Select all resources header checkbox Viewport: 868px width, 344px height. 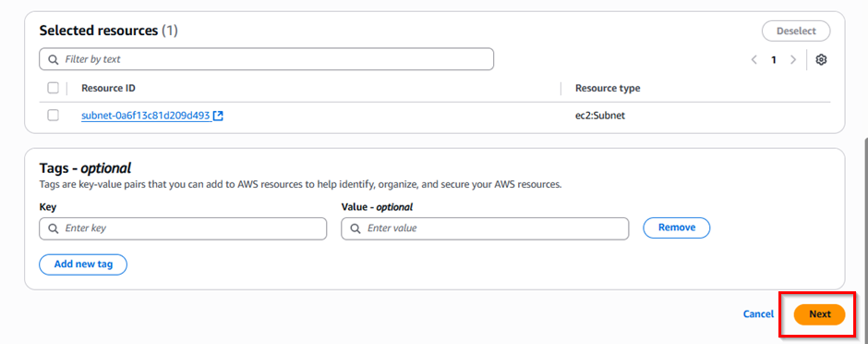54,88
